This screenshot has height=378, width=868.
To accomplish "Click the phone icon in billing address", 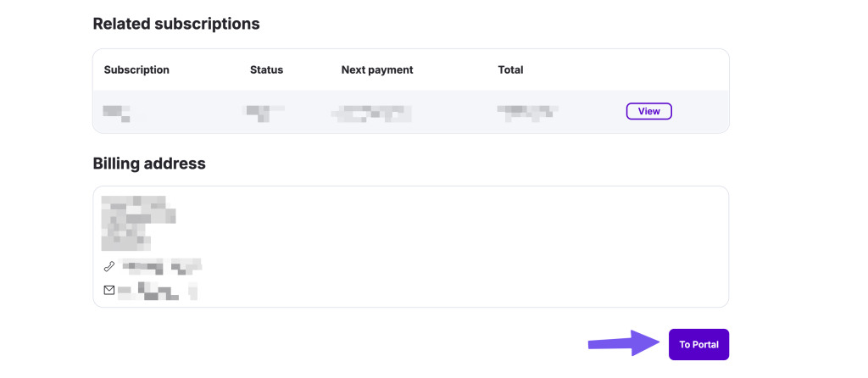I will (x=108, y=267).
